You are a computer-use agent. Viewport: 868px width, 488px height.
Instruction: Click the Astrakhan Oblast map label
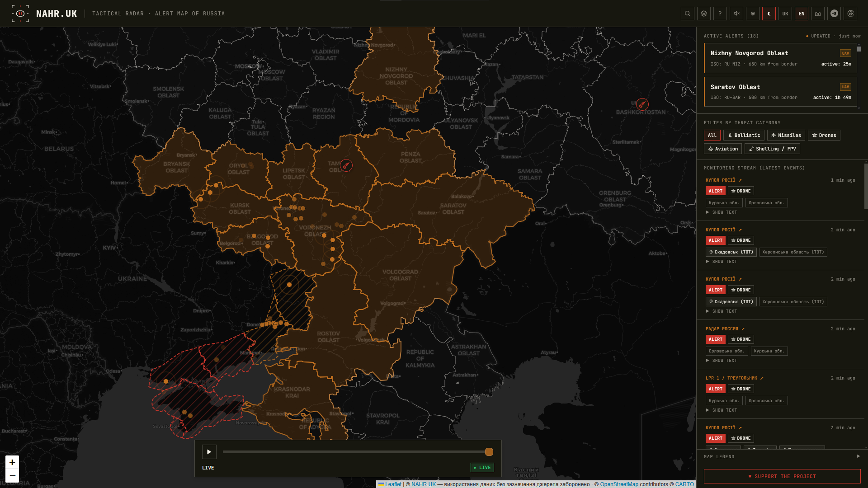point(469,350)
